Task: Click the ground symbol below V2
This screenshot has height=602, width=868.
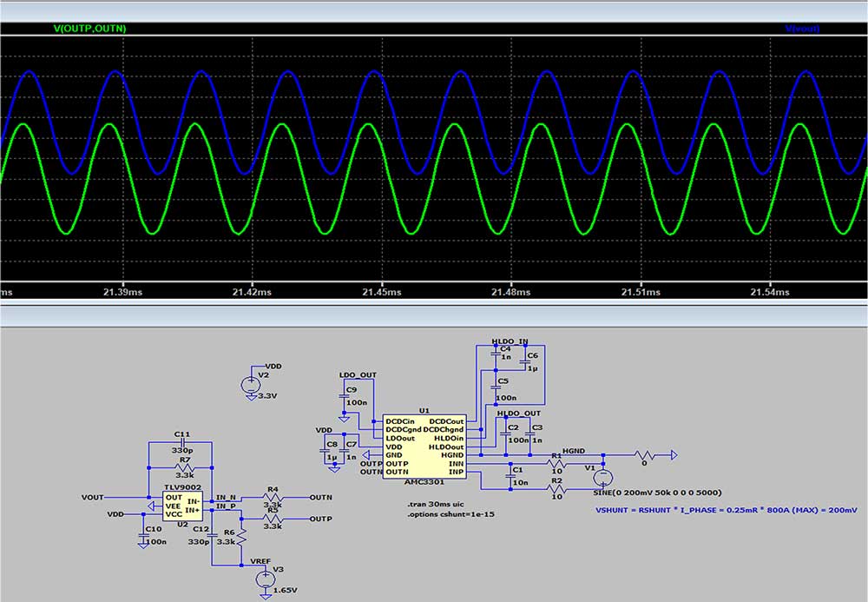Action: 251,397
